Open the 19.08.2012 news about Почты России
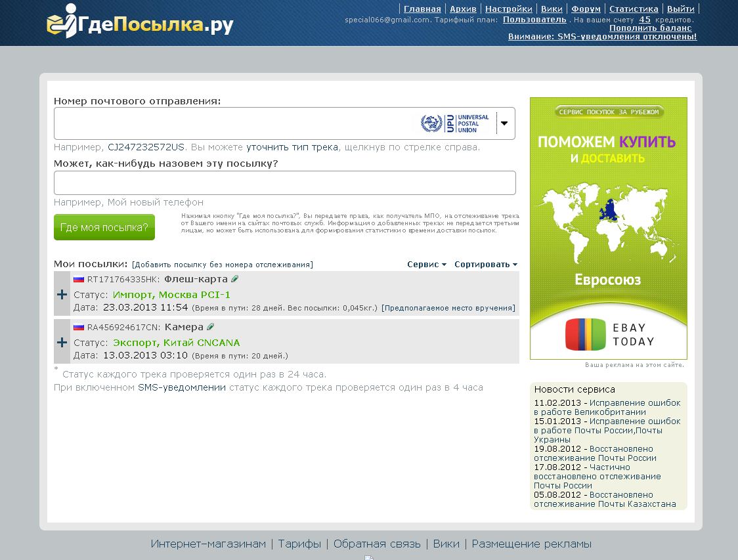 tap(595, 454)
